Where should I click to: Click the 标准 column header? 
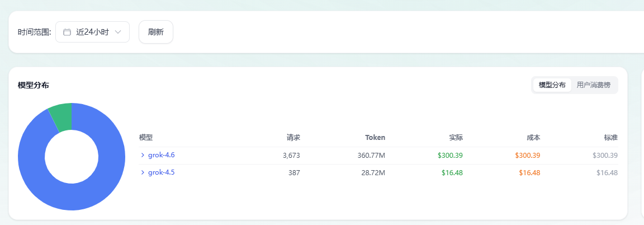click(610, 137)
